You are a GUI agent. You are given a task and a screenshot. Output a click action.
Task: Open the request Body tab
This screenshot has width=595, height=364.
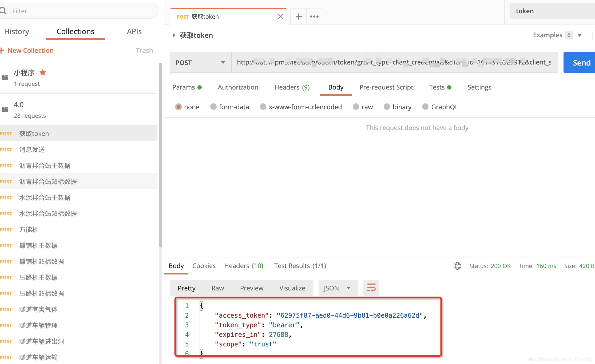click(336, 87)
